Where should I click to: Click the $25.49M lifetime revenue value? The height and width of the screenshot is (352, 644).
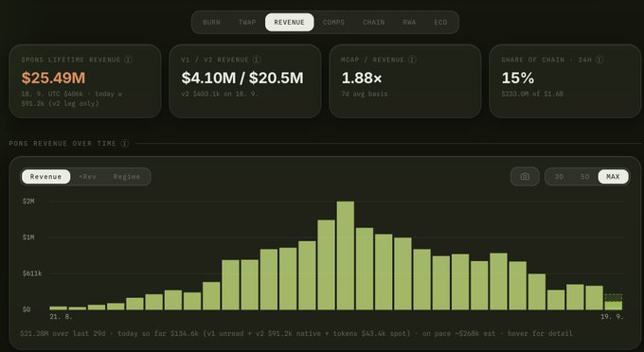click(53, 78)
